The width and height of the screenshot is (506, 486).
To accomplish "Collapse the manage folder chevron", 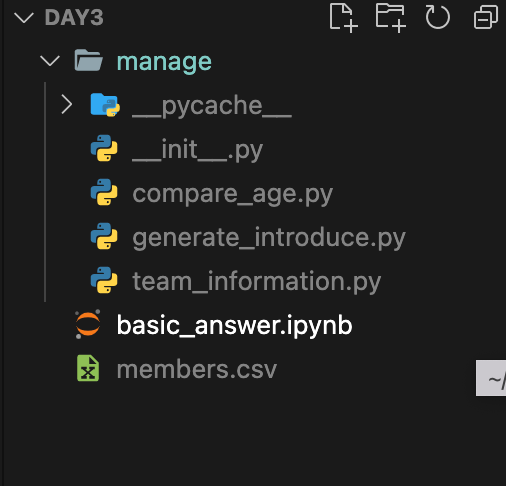I will point(50,61).
